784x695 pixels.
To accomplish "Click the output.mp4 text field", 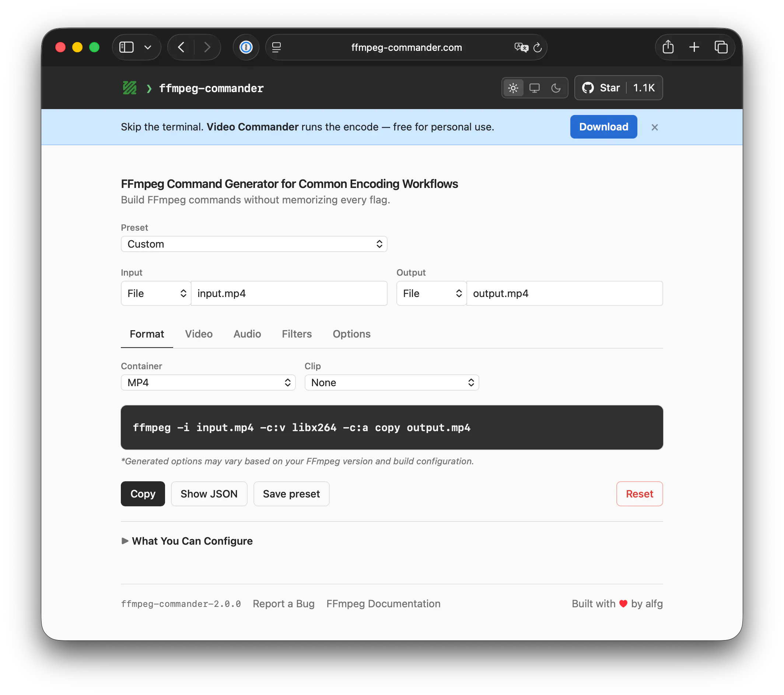I will coord(564,293).
